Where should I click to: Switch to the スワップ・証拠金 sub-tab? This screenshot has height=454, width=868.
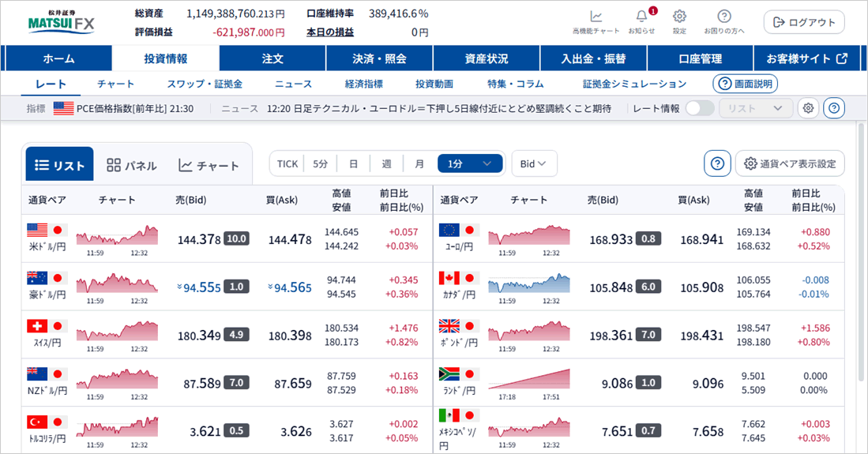[x=205, y=84]
